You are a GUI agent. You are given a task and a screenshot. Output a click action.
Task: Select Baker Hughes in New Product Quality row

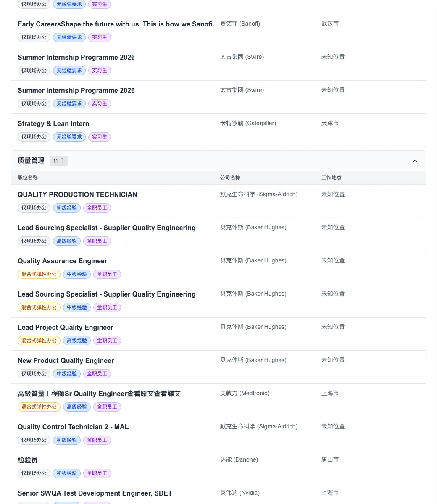pyautogui.click(x=253, y=360)
